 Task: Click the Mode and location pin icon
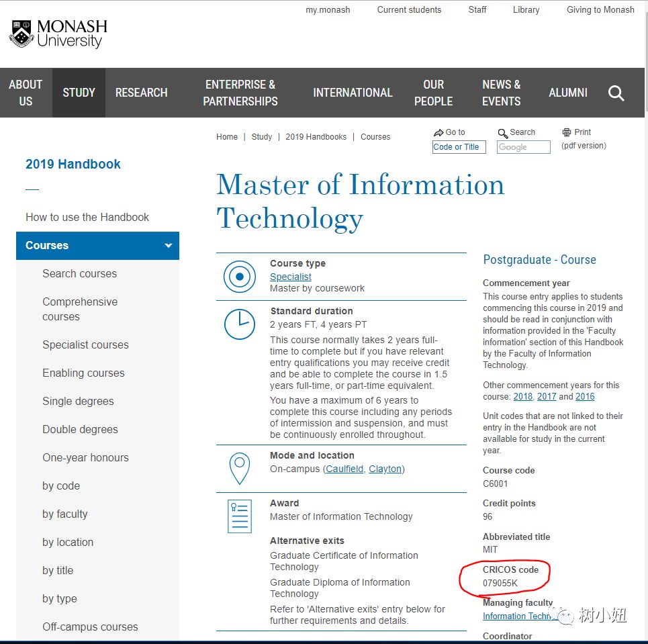(x=240, y=468)
